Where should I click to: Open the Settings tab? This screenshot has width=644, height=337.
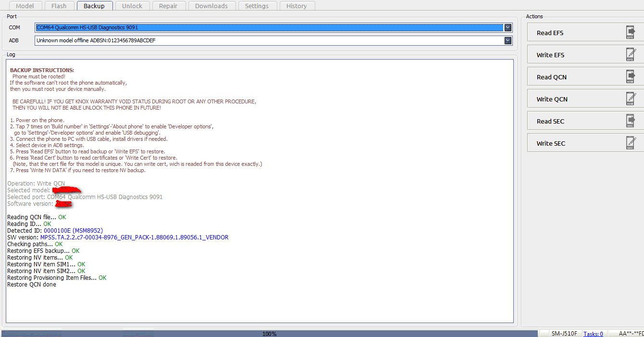pyautogui.click(x=257, y=6)
